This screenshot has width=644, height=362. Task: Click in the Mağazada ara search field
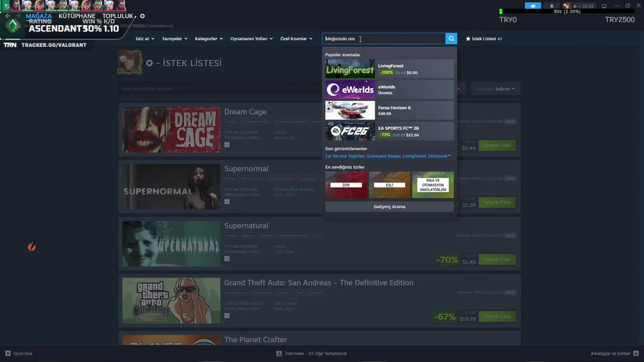(x=384, y=39)
